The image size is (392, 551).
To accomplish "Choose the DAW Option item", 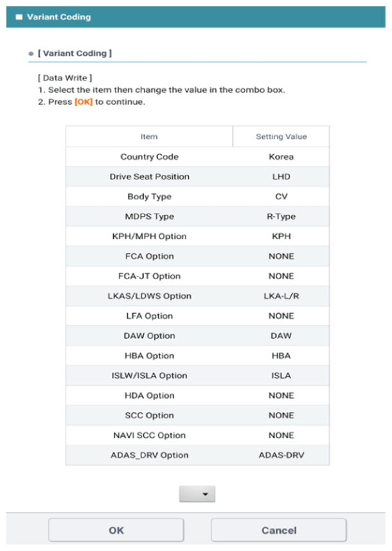I will click(x=149, y=336).
